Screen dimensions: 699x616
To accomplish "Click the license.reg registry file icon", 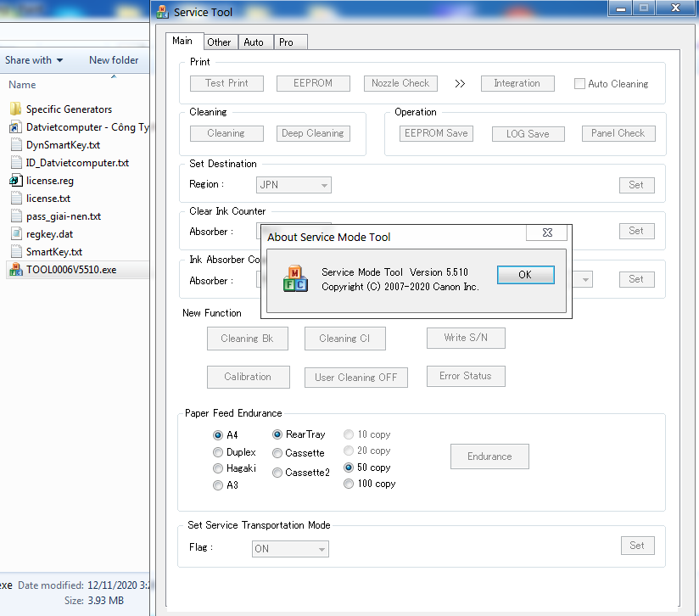I will point(15,180).
